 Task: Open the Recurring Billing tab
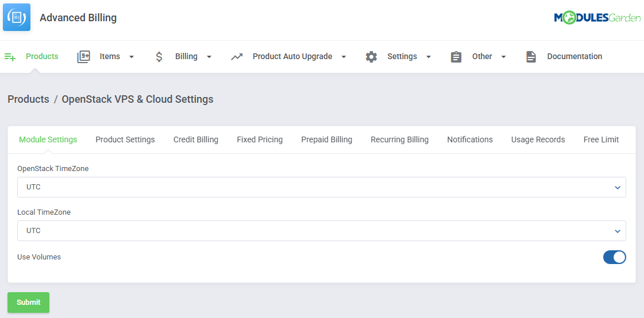[399, 139]
